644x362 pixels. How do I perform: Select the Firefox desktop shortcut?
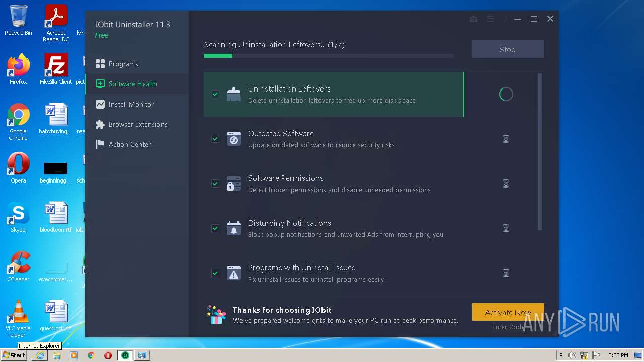point(18,69)
